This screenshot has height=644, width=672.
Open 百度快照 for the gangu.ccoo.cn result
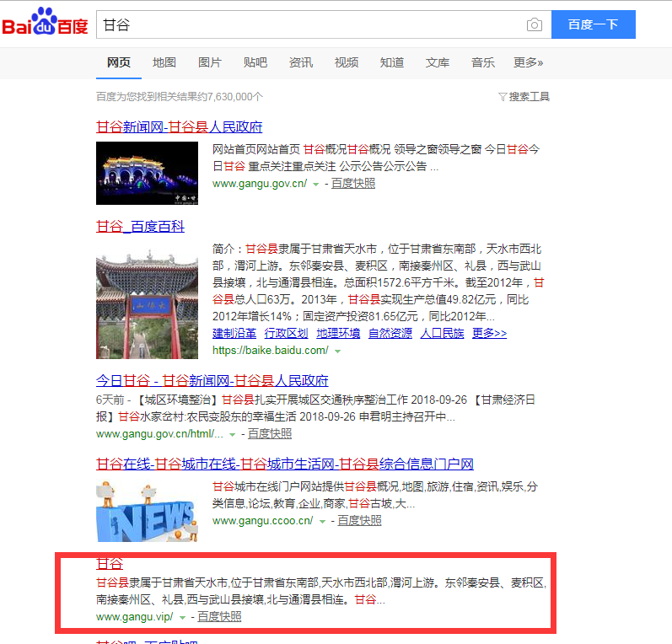358,521
